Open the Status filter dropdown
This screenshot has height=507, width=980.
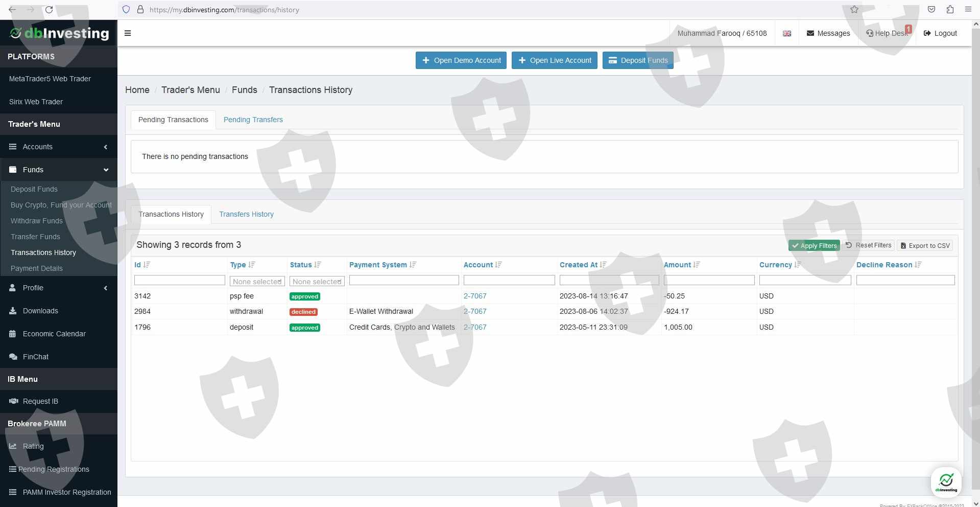click(317, 282)
